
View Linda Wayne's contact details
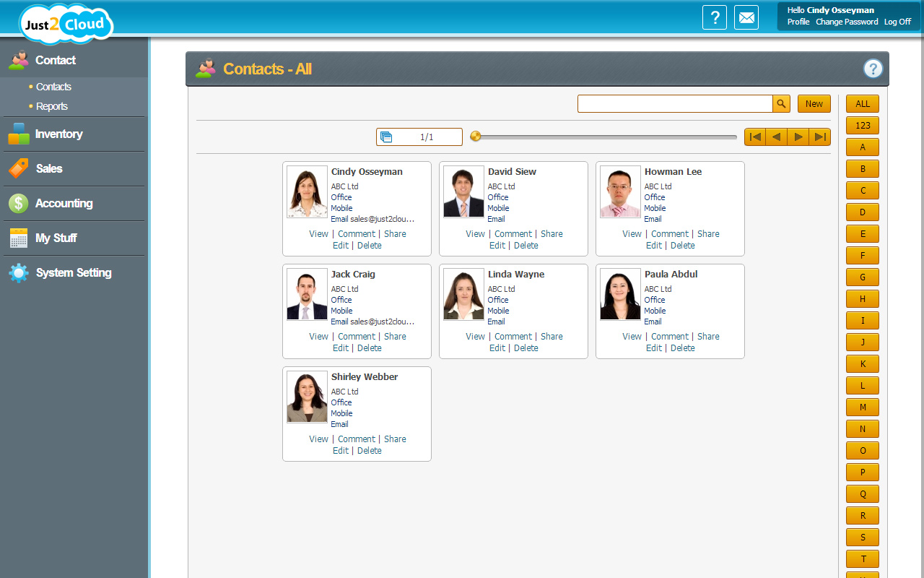tap(475, 336)
